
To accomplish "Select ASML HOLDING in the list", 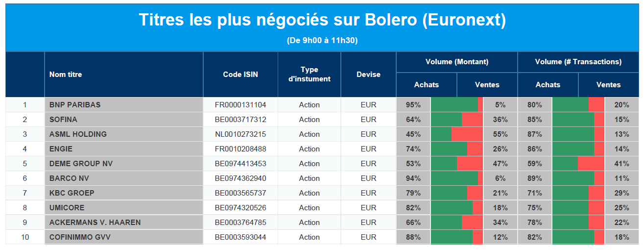I will tap(78, 134).
